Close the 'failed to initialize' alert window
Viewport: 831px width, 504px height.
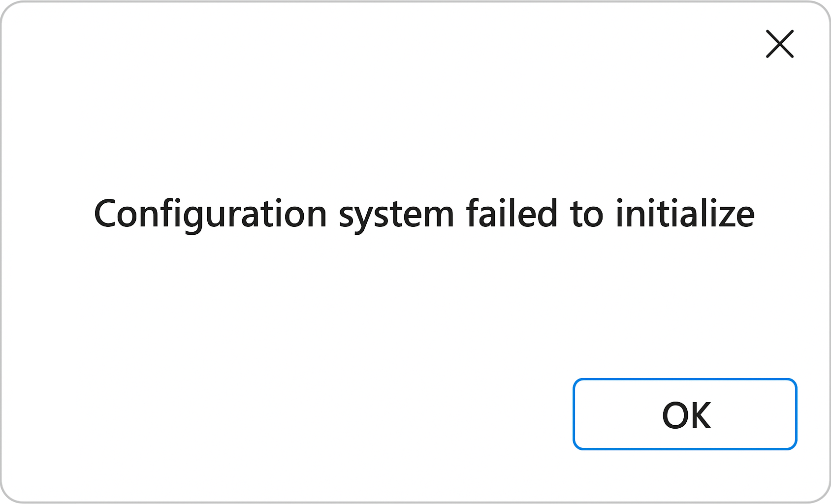[780, 44]
